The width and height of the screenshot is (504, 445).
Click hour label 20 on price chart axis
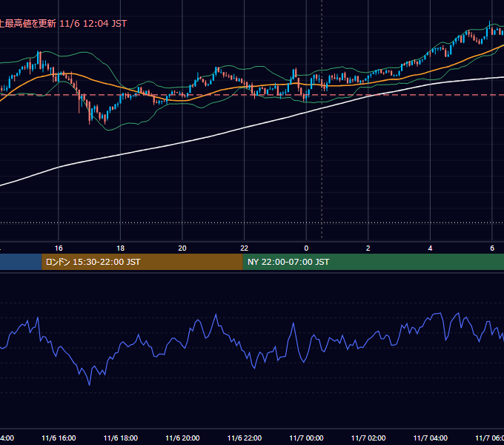tap(182, 248)
